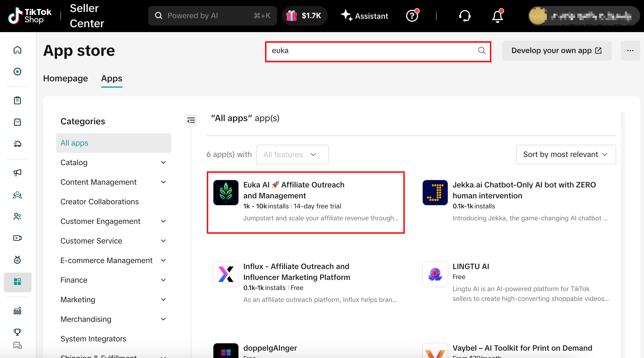Open the AI Assistant sparkle button
Screen dimensions: 644x358
364,16
